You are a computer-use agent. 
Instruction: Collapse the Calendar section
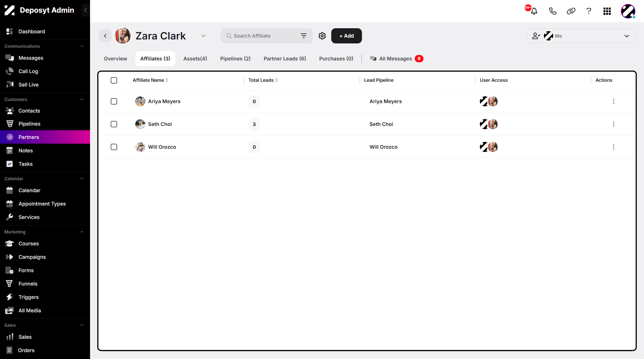pos(82,179)
